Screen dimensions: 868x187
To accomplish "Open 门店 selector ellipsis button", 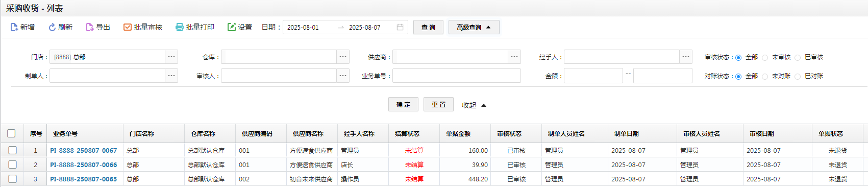I will click(x=171, y=57).
